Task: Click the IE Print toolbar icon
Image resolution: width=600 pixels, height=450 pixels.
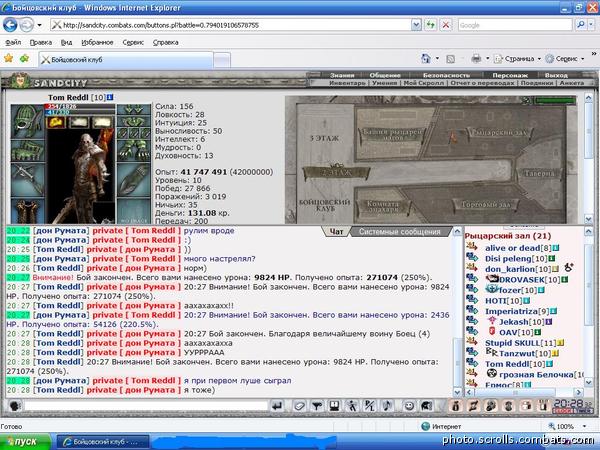Action: [476, 59]
